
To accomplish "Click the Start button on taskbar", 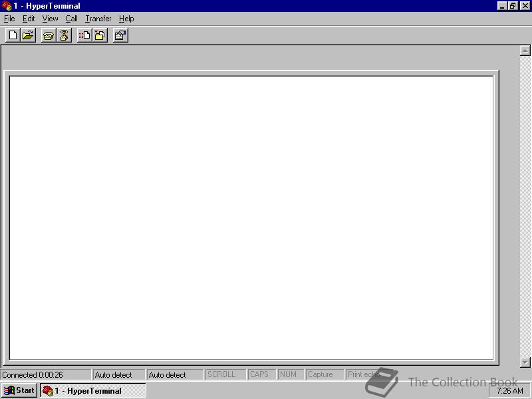I will point(19,390).
